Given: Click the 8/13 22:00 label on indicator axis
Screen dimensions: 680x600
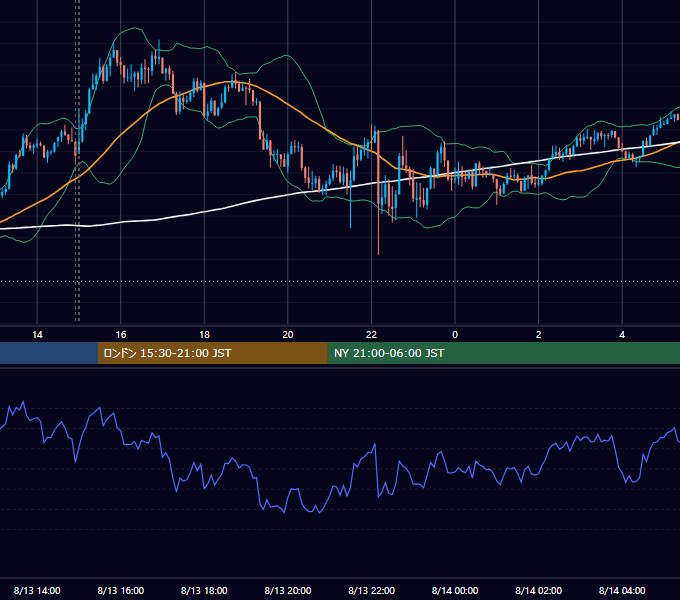Looking at the screenshot, I should (371, 590).
